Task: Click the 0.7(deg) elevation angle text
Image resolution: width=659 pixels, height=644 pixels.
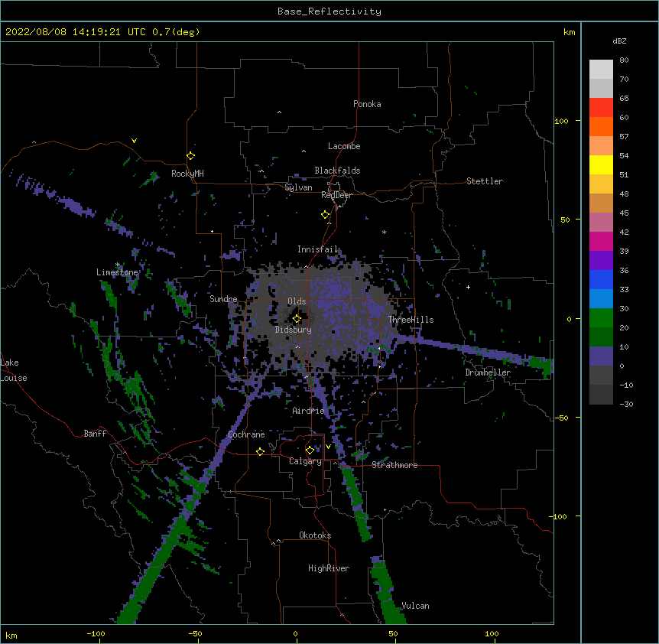Action: (x=176, y=32)
